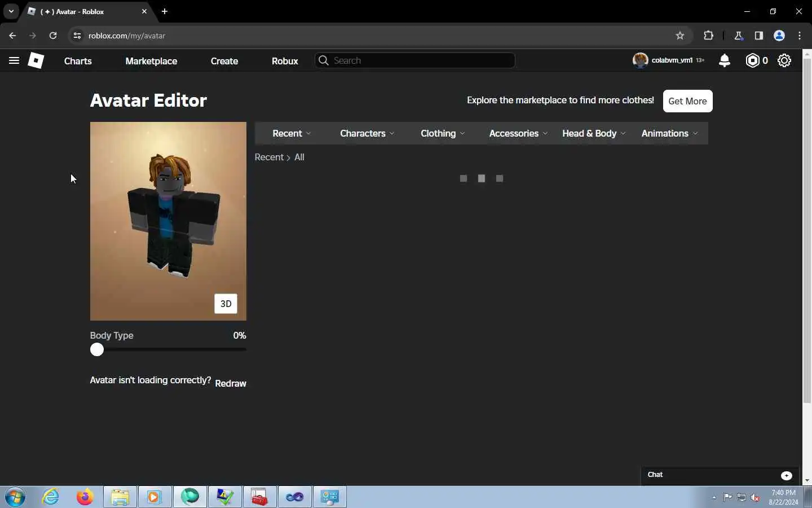Open Windows Explorer folder in taskbar
The image size is (812, 508).
120,497
